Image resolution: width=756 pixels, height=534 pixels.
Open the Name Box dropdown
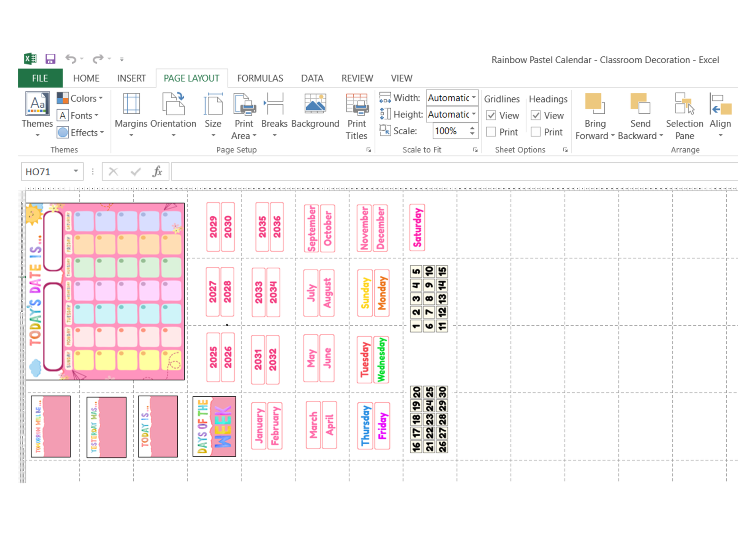[76, 171]
